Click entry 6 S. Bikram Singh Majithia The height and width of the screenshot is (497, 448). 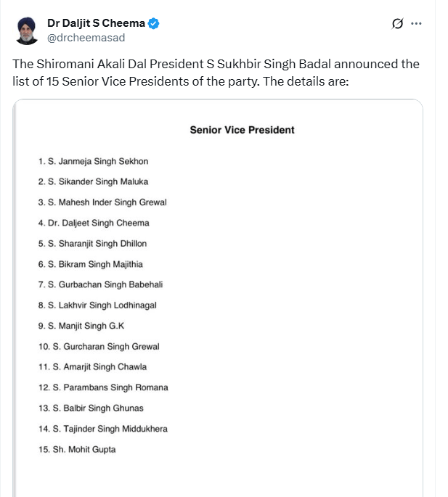tap(91, 264)
